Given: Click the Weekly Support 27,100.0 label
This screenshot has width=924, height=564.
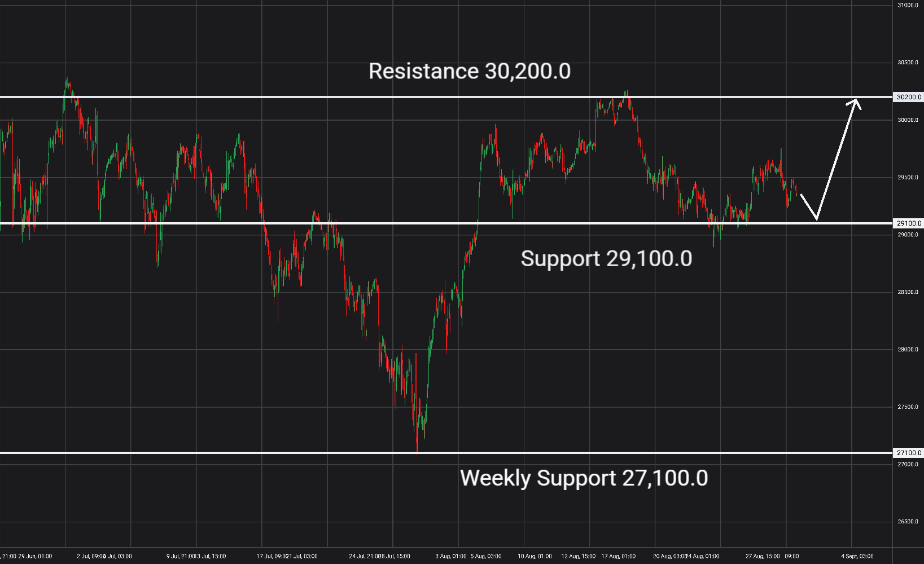Looking at the screenshot, I should (x=584, y=478).
